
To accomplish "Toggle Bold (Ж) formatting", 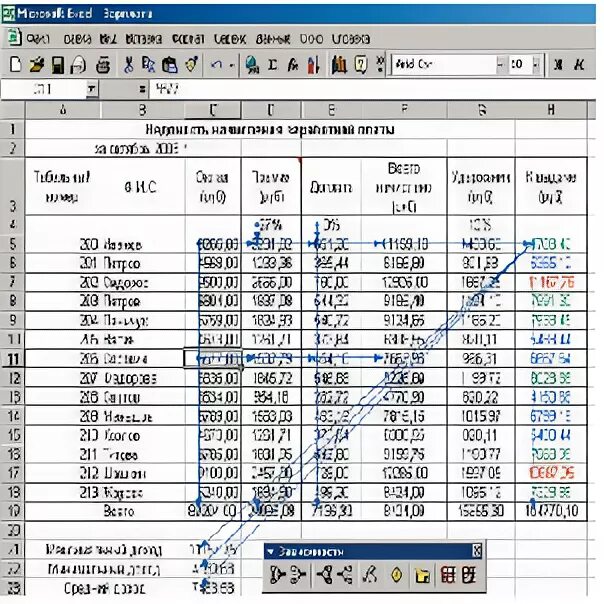I will click(559, 65).
